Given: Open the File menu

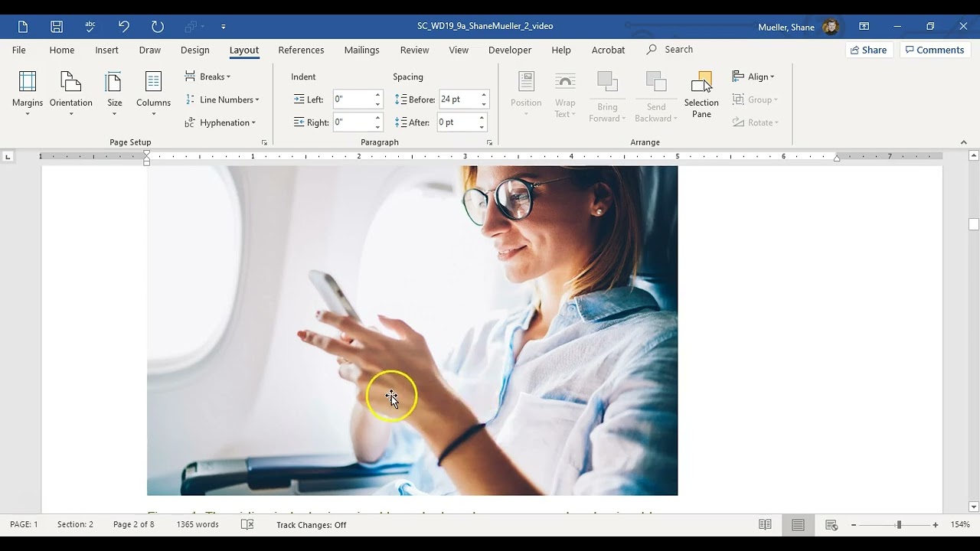Looking at the screenshot, I should [19, 50].
